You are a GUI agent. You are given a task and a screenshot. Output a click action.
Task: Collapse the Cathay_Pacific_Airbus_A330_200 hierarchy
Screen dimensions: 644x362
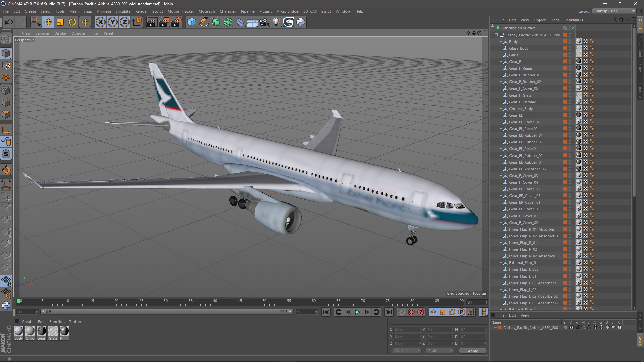pyautogui.click(x=496, y=35)
